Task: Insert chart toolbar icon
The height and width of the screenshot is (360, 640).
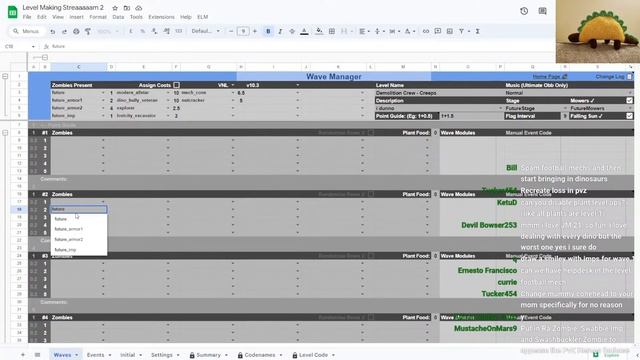Action: pyautogui.click(x=449, y=31)
